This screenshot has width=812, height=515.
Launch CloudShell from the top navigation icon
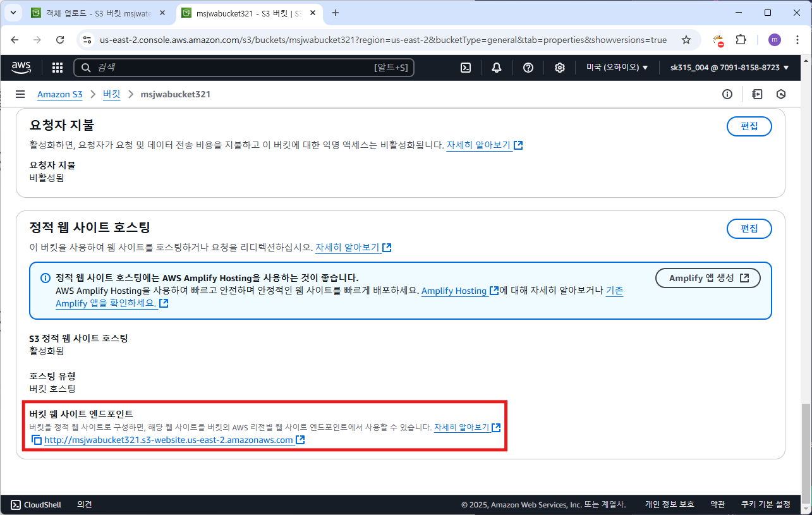pyautogui.click(x=466, y=68)
